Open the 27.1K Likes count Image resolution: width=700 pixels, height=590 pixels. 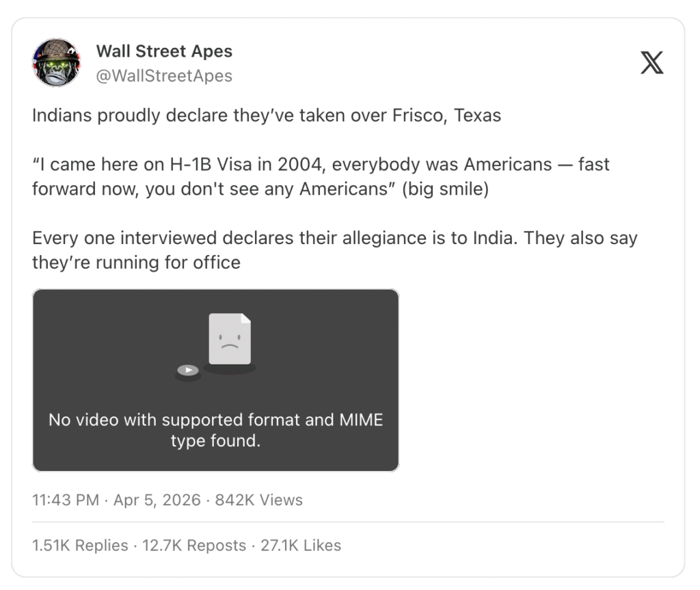pyautogui.click(x=301, y=545)
